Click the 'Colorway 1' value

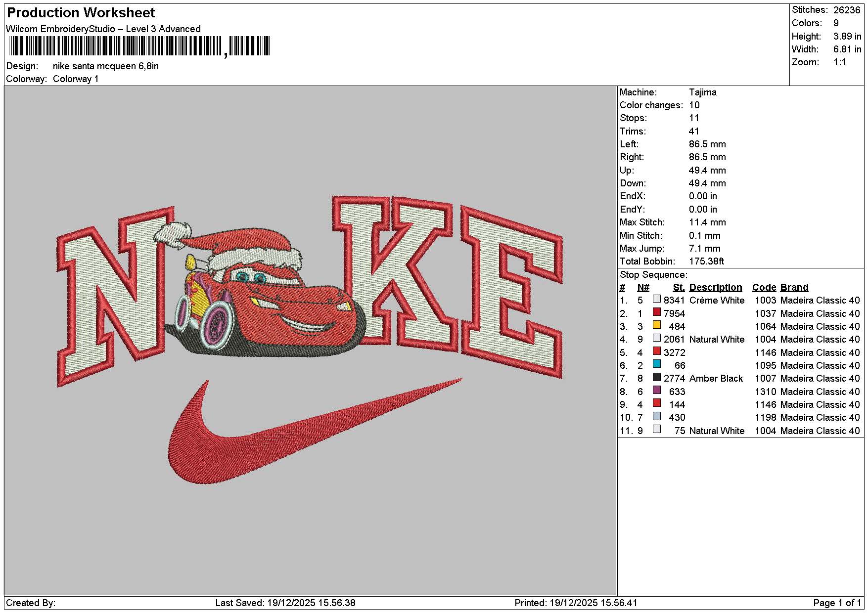point(76,79)
